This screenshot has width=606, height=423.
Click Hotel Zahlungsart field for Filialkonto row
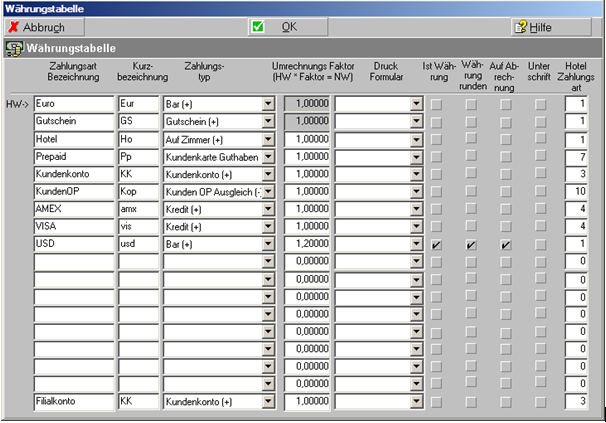coord(576,401)
